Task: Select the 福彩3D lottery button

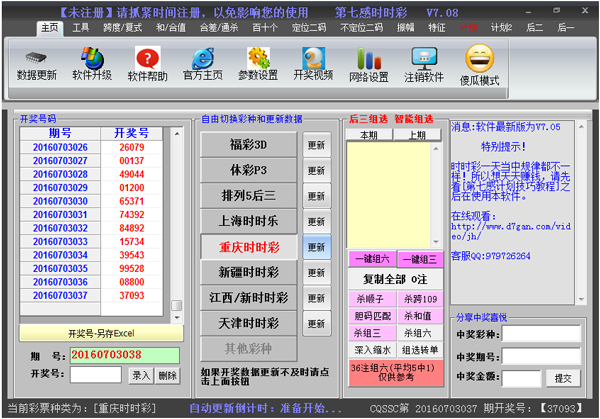Action: tap(248, 145)
